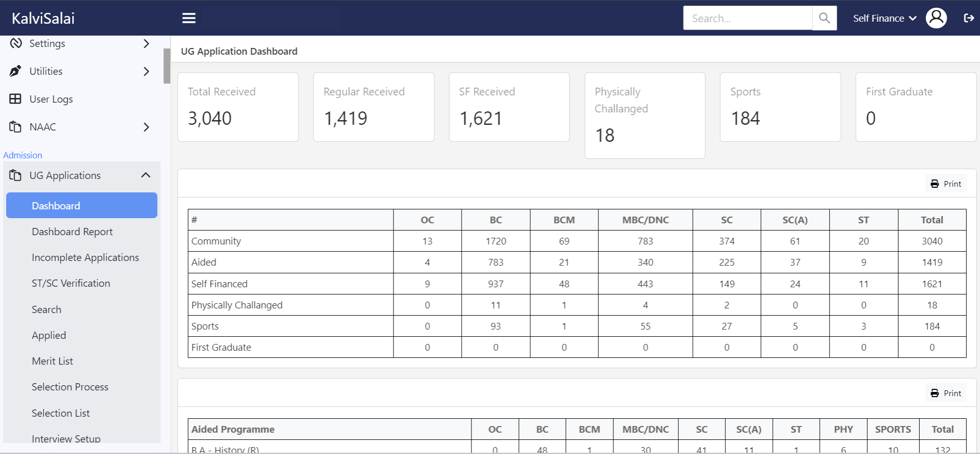The image size is (980, 459).
Task: Click the Physically Challanged row label in table
Action: point(237,305)
